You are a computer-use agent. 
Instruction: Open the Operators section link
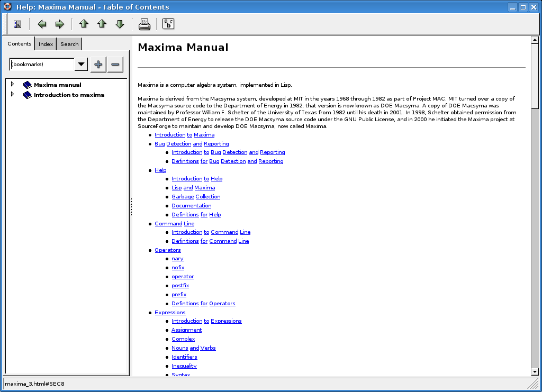pyautogui.click(x=168, y=250)
